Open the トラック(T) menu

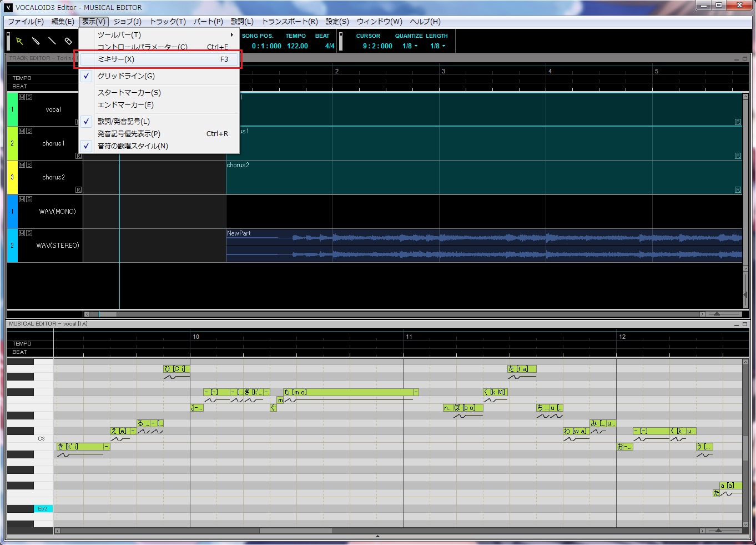[168, 22]
